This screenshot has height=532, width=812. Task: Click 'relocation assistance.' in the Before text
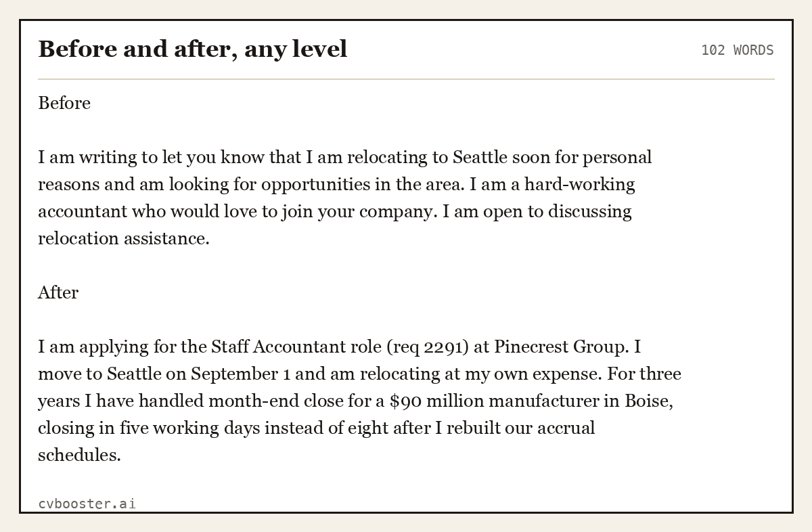[x=124, y=238]
